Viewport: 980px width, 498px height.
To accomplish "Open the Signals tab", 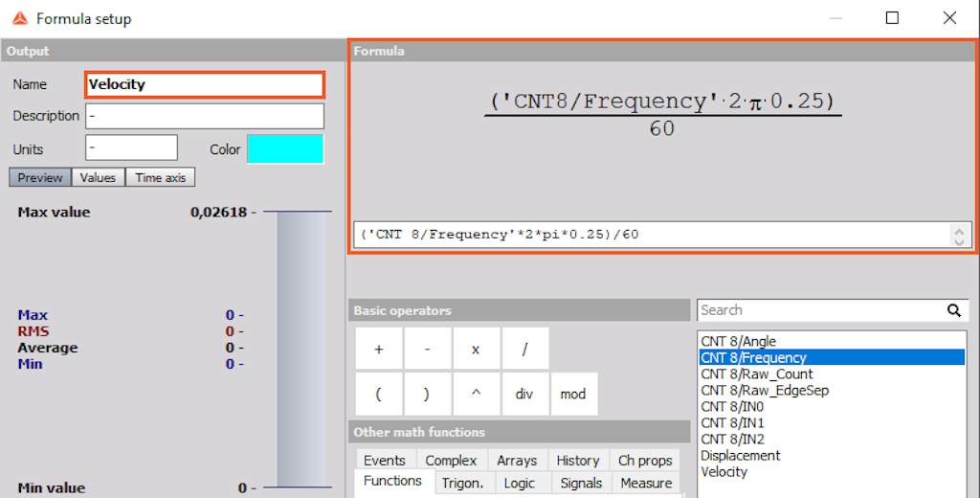I will (581, 483).
